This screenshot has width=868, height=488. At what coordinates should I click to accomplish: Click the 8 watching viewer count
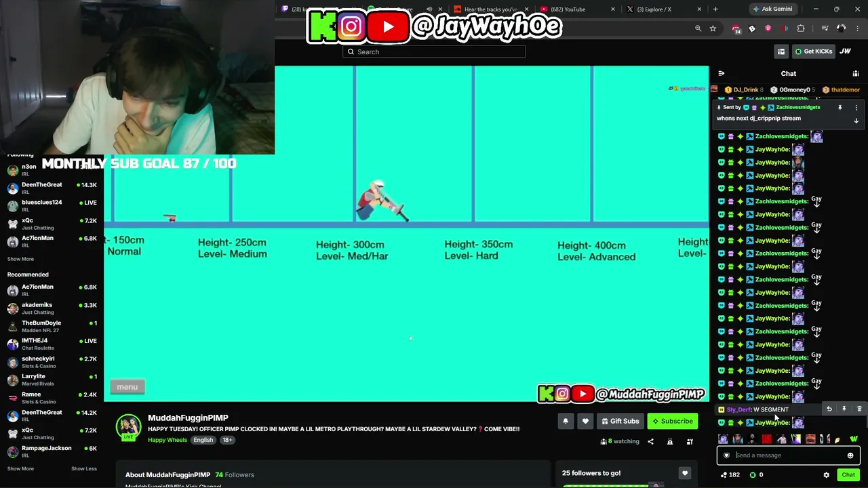coord(620,441)
